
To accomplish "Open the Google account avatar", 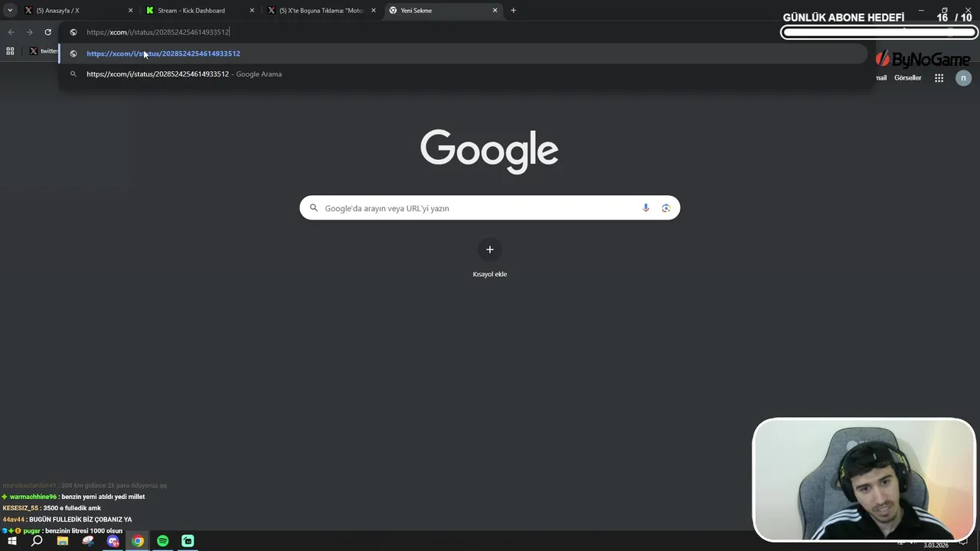I will pos(963,77).
